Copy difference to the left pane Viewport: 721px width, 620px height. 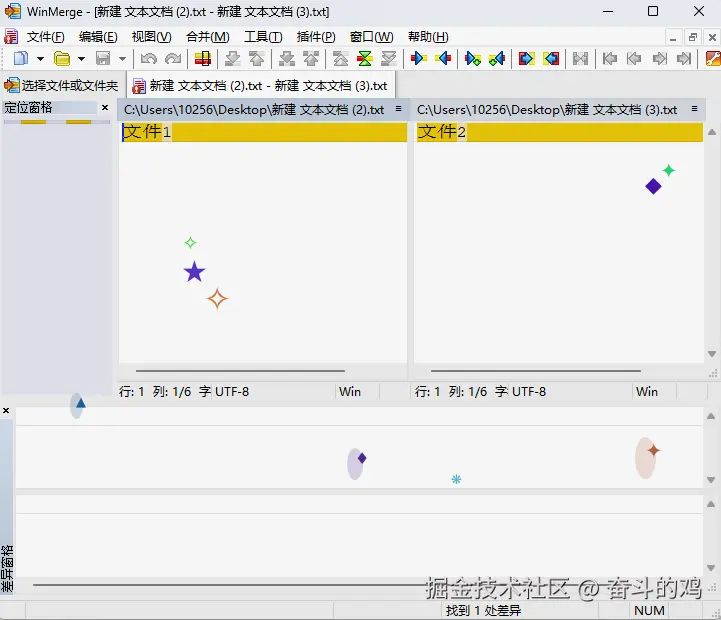coord(443,58)
